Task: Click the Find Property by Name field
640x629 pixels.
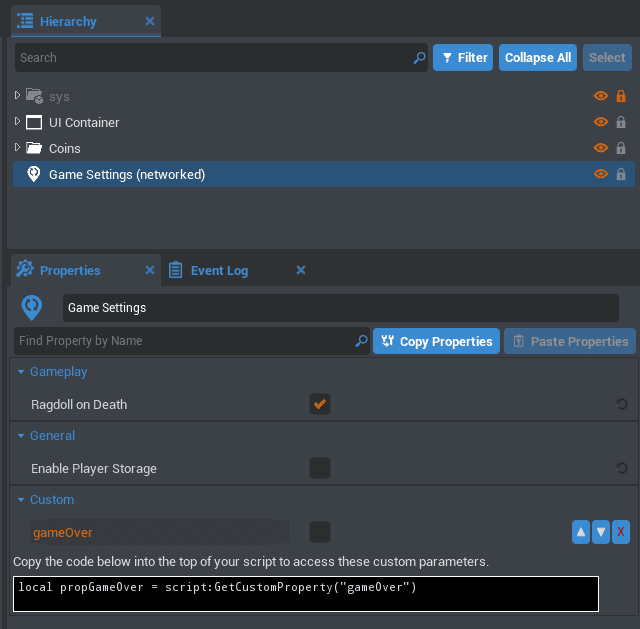Action: [x=185, y=341]
